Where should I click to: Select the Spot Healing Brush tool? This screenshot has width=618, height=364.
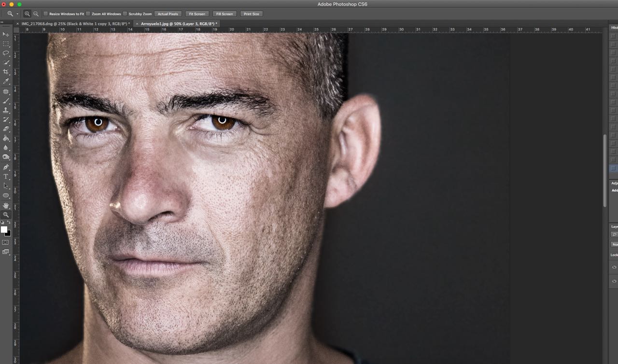[6, 91]
